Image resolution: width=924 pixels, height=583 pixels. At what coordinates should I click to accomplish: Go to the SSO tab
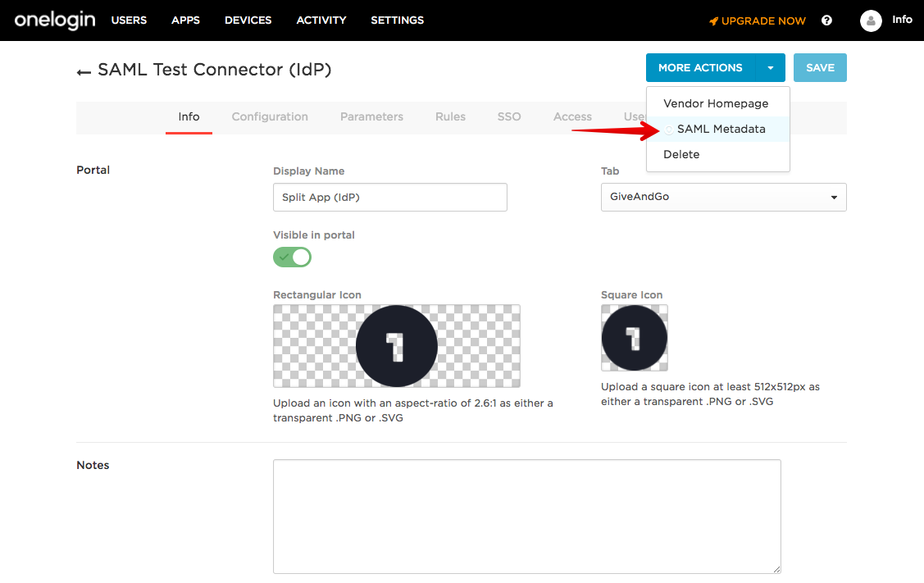509,117
